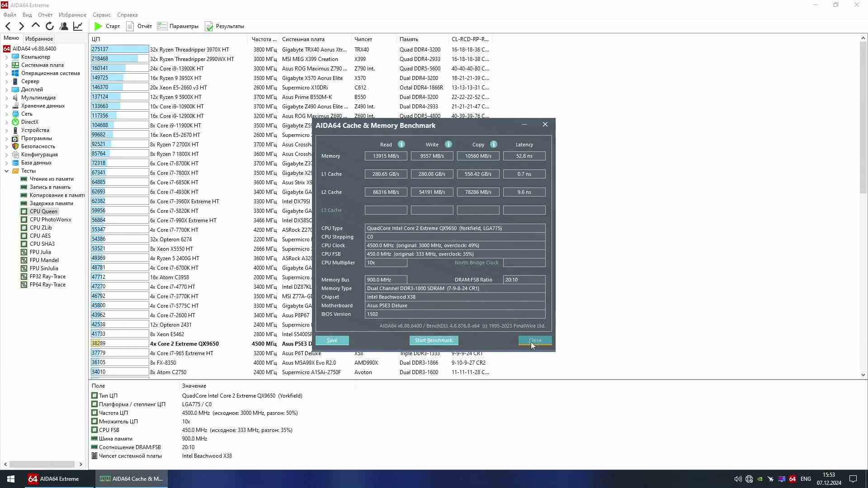
Task: Click the Write column info icon
Action: tap(448, 145)
